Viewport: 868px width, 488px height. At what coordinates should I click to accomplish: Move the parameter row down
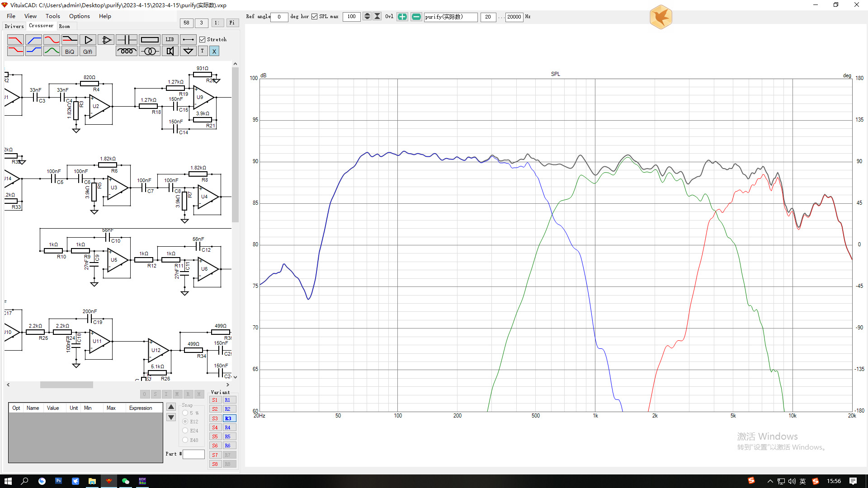click(171, 418)
